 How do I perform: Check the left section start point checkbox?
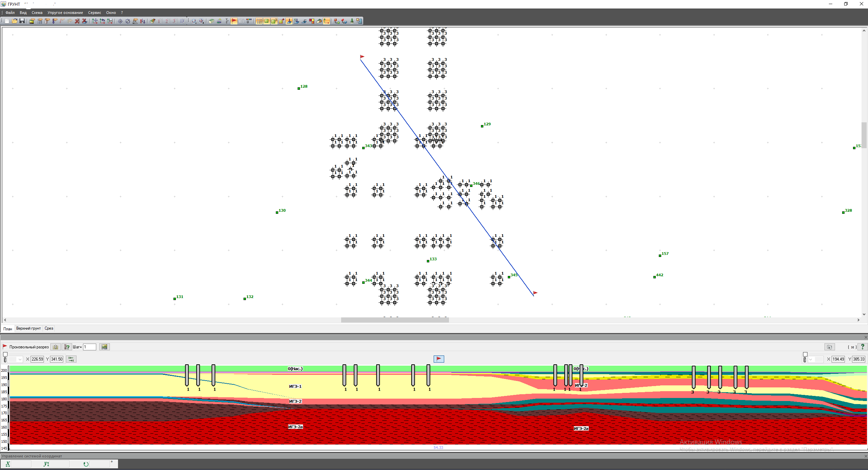pyautogui.click(x=5, y=354)
